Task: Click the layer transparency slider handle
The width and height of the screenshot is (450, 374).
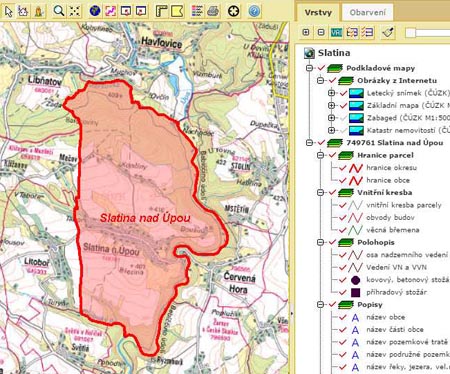Action: coord(411,33)
